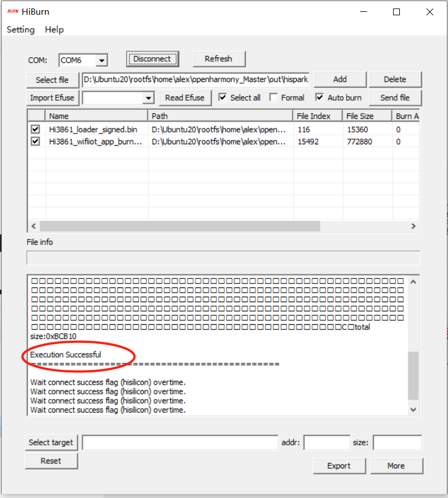
Task: Click file size value 772880
Action: pyautogui.click(x=360, y=141)
